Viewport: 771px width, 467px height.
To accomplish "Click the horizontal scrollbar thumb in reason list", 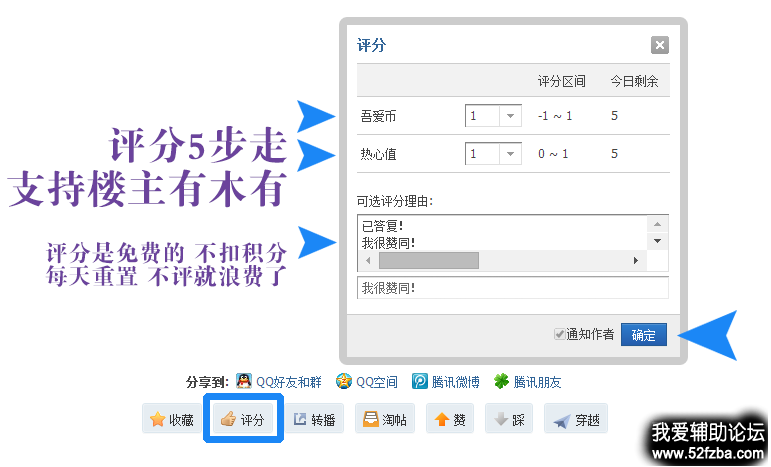I will click(x=429, y=261).
